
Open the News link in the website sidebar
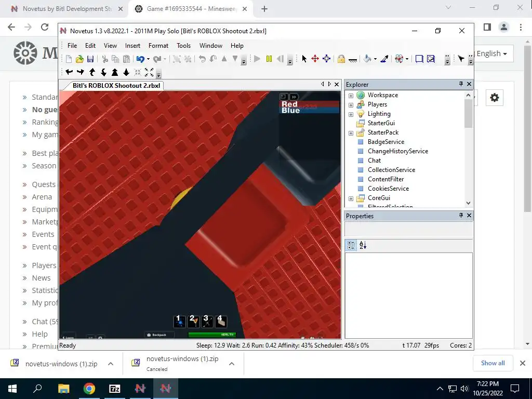tap(41, 278)
